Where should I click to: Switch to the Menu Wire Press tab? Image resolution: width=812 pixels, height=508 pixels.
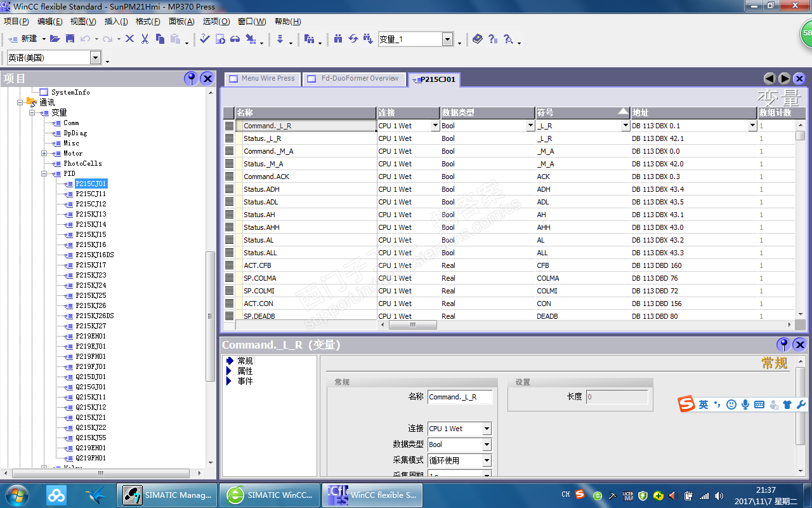point(262,79)
